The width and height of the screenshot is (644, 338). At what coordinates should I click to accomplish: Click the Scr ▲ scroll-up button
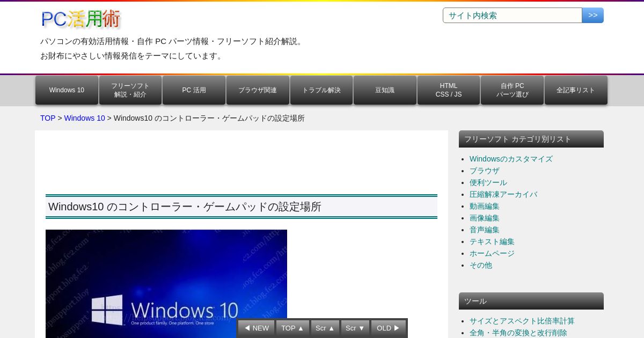point(325,328)
